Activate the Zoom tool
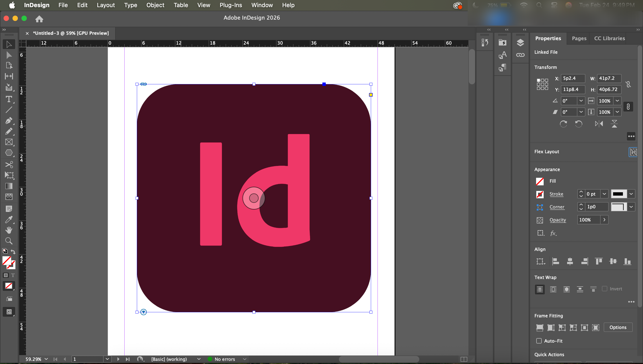Screen dimensions: 643x364 click(9, 241)
